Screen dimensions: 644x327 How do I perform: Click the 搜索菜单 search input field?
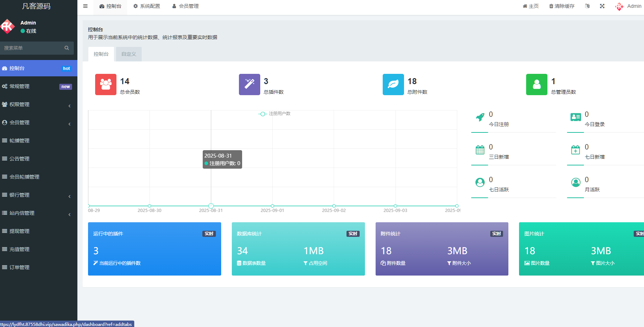pos(32,48)
